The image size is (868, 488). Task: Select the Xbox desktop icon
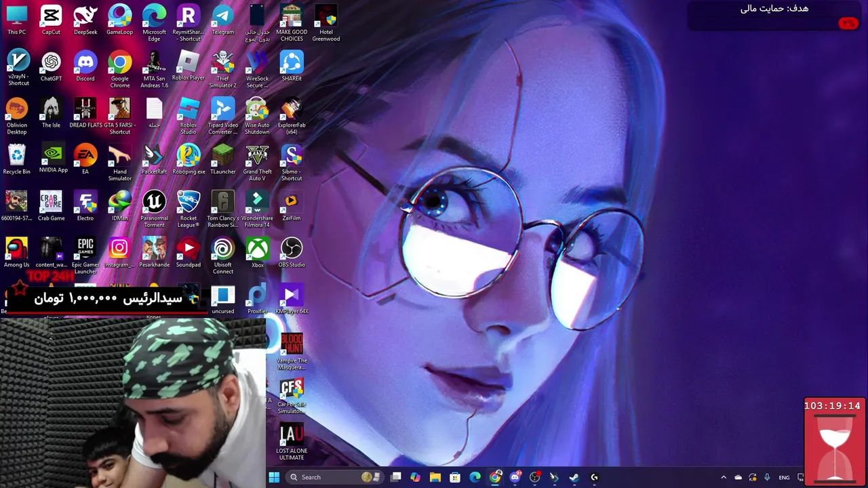point(258,252)
